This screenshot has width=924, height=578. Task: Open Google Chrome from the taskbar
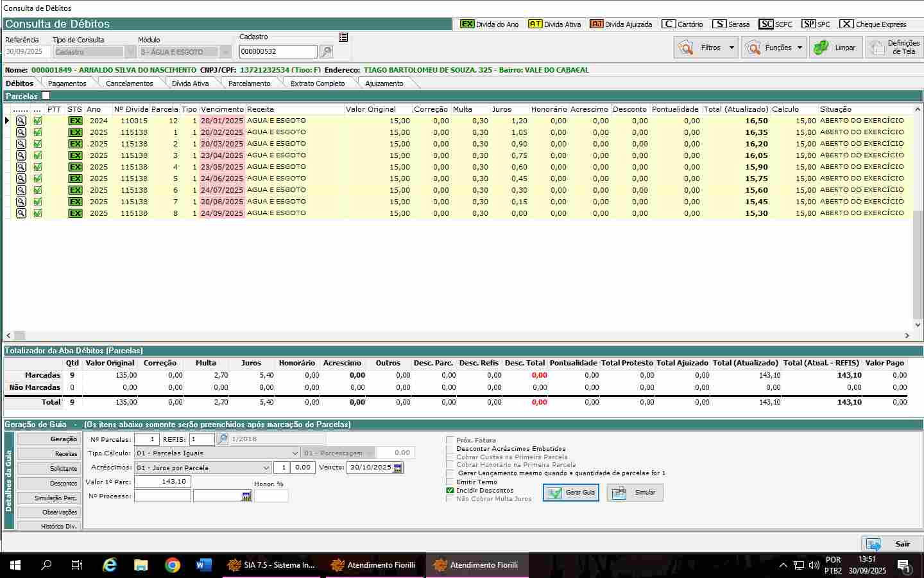click(x=172, y=565)
